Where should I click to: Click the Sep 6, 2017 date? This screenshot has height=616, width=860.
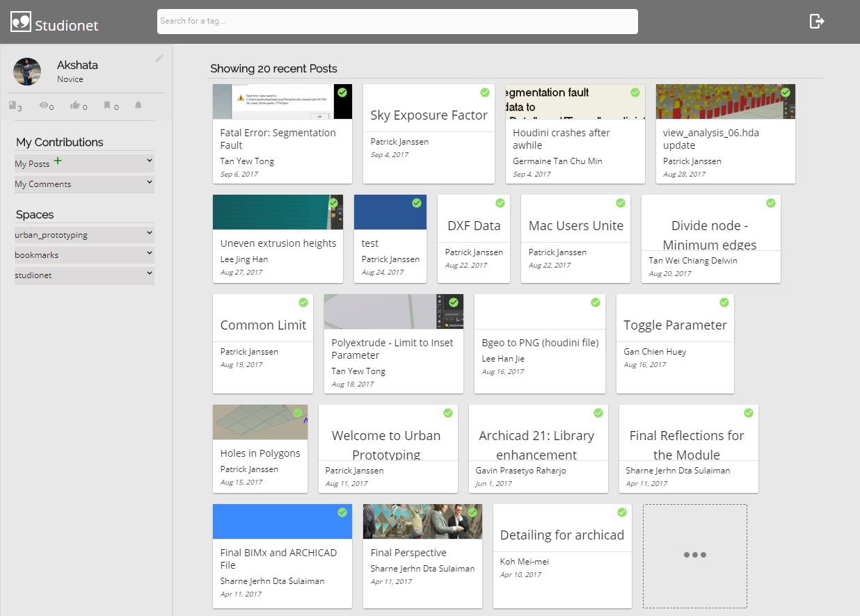(239, 175)
